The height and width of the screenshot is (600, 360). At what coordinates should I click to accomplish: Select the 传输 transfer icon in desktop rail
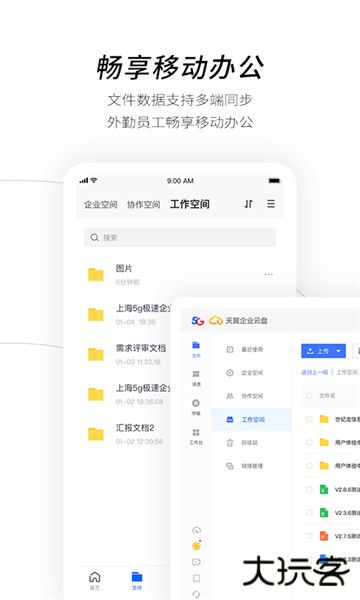[x=196, y=403]
